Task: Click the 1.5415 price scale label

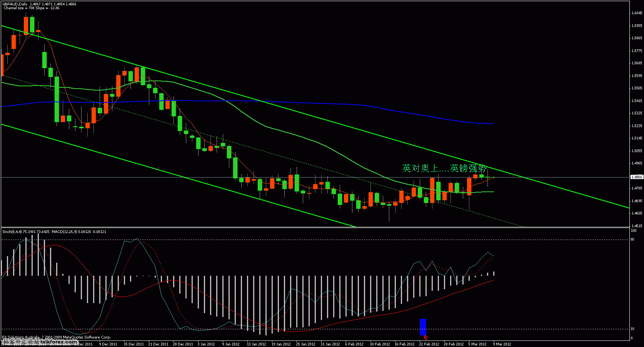Action: [x=637, y=101]
